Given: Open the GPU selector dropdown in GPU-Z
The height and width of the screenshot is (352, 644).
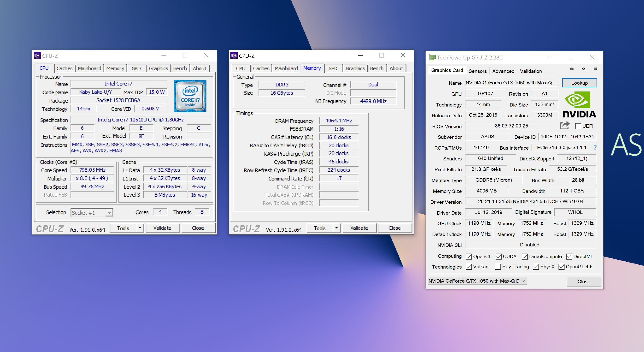Looking at the screenshot, I should pyautogui.click(x=477, y=281).
